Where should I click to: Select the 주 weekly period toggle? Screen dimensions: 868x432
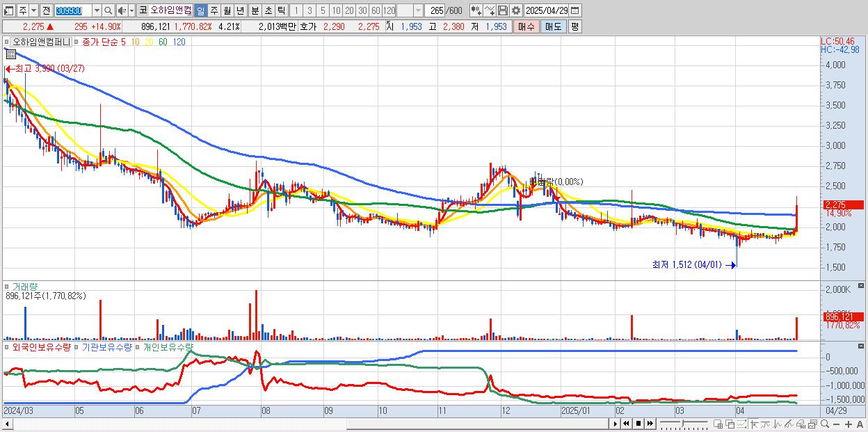pos(214,10)
